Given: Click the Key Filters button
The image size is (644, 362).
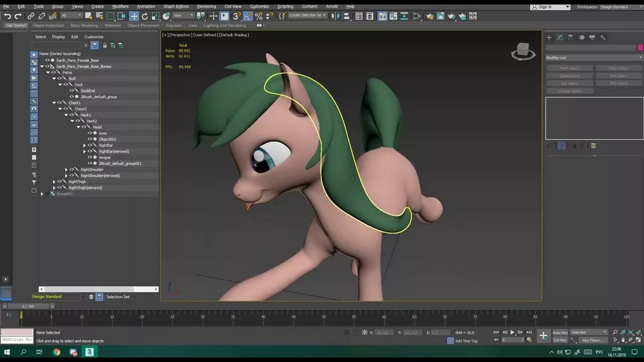Looking at the screenshot, I should pyautogui.click(x=592, y=340).
